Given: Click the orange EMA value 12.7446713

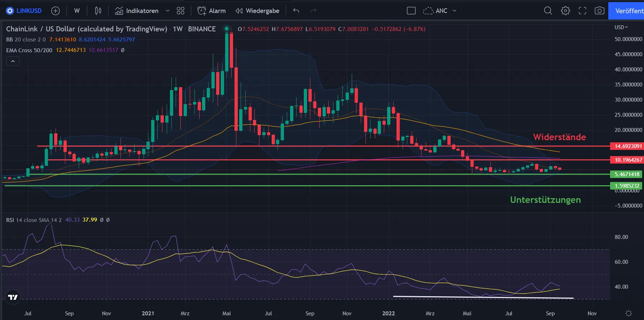Looking at the screenshot, I should (71, 50).
